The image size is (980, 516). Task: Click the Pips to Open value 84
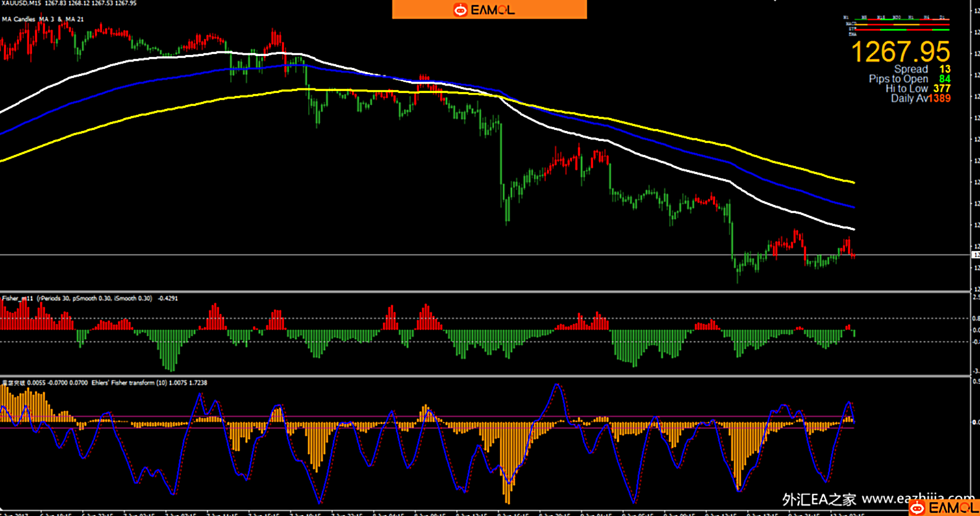click(x=944, y=79)
